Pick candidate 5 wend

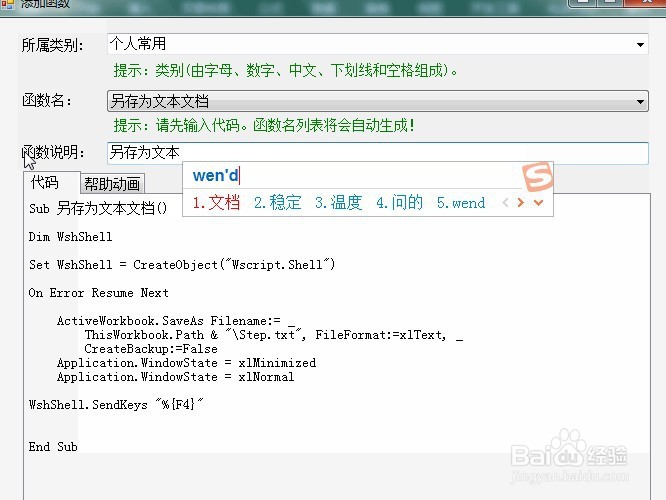(x=461, y=203)
